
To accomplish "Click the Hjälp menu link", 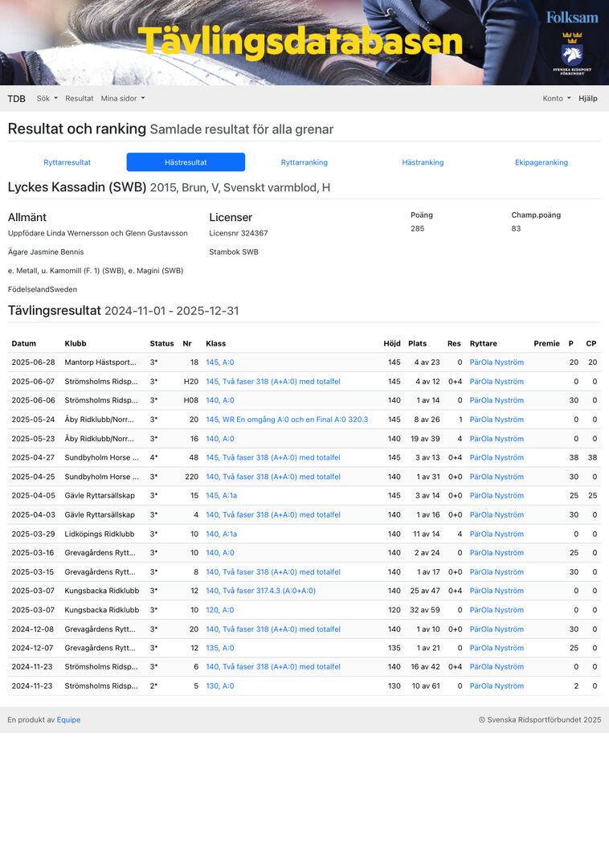I will pos(588,99).
